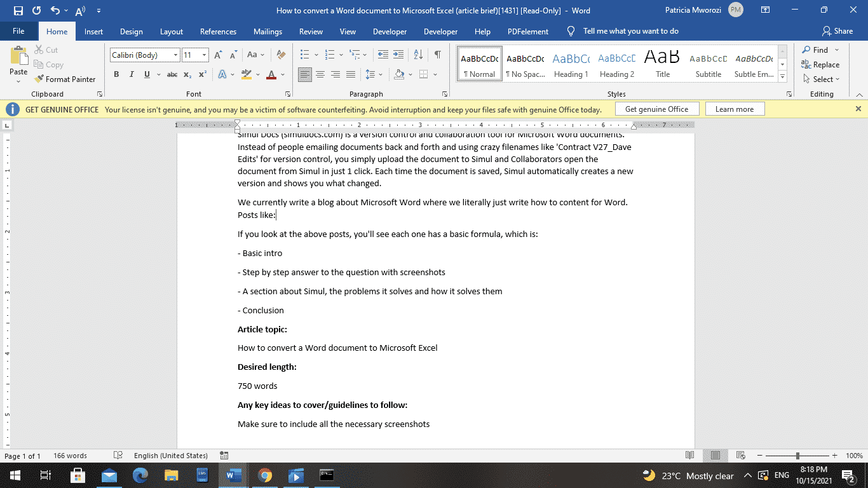Toggle Underline formatting
868x488 pixels.
[x=147, y=74]
